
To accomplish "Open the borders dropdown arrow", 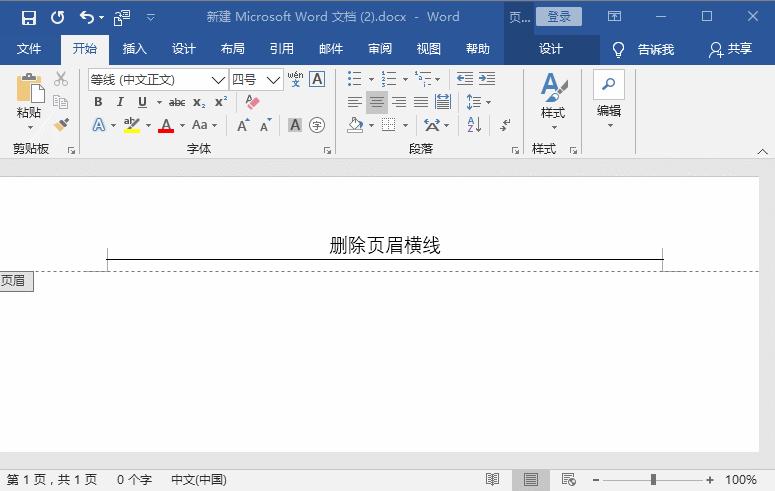I will pos(405,126).
